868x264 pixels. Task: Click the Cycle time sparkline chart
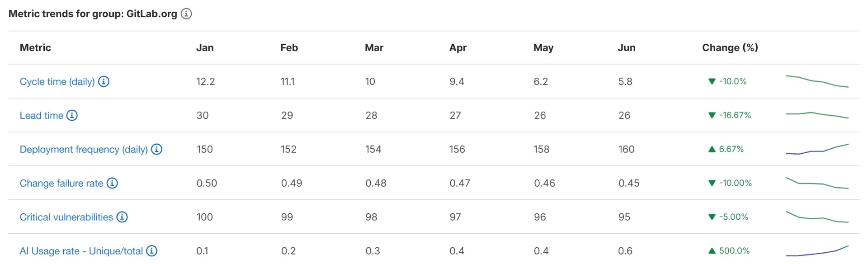tap(817, 81)
